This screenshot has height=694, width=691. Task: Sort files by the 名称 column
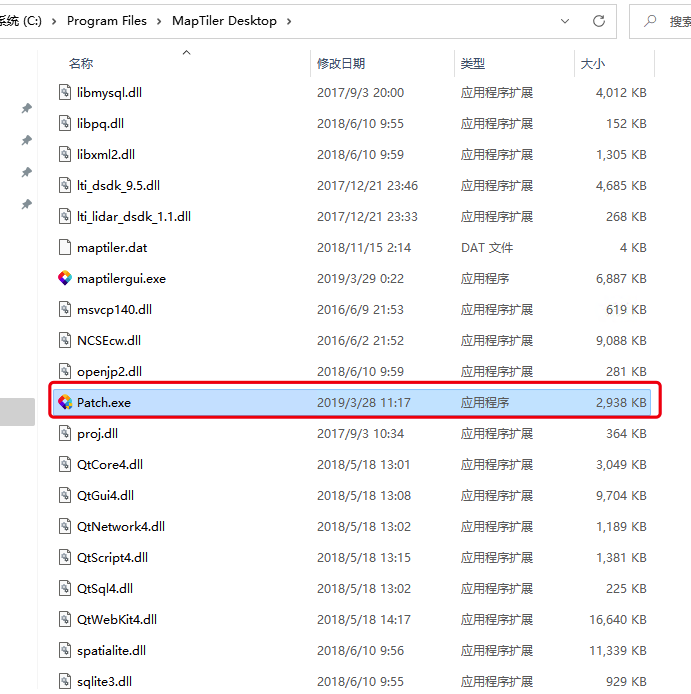[81, 64]
